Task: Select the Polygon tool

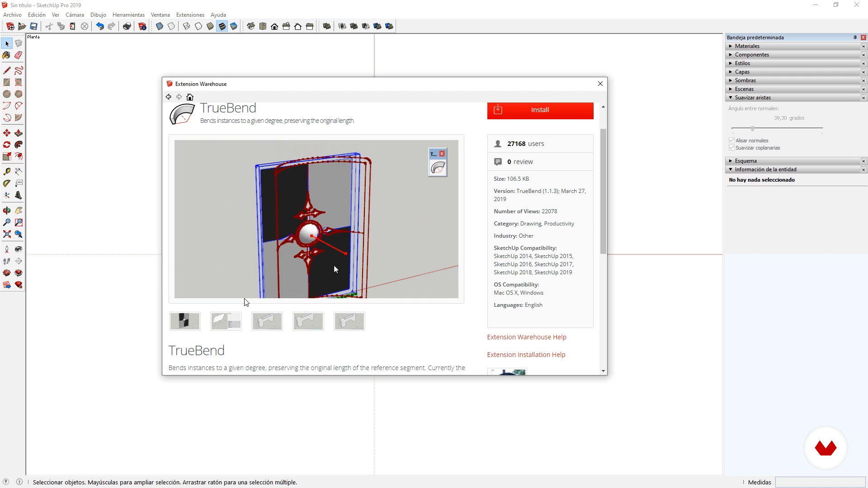Action: pos(19,94)
